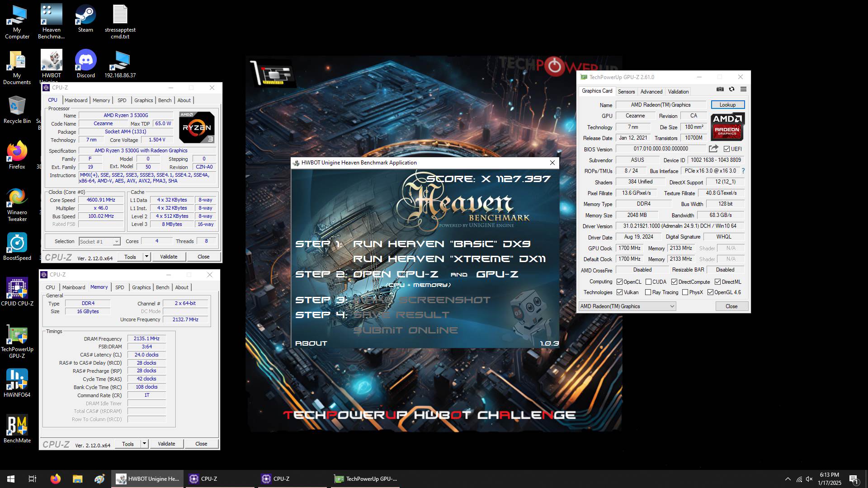
Task: Toggle UEFI checkbox in GPU-Z
Action: tap(726, 149)
